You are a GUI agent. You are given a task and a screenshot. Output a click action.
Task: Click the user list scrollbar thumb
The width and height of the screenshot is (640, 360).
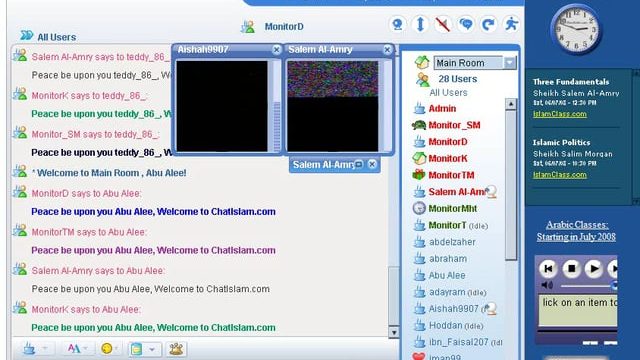tap(511, 185)
